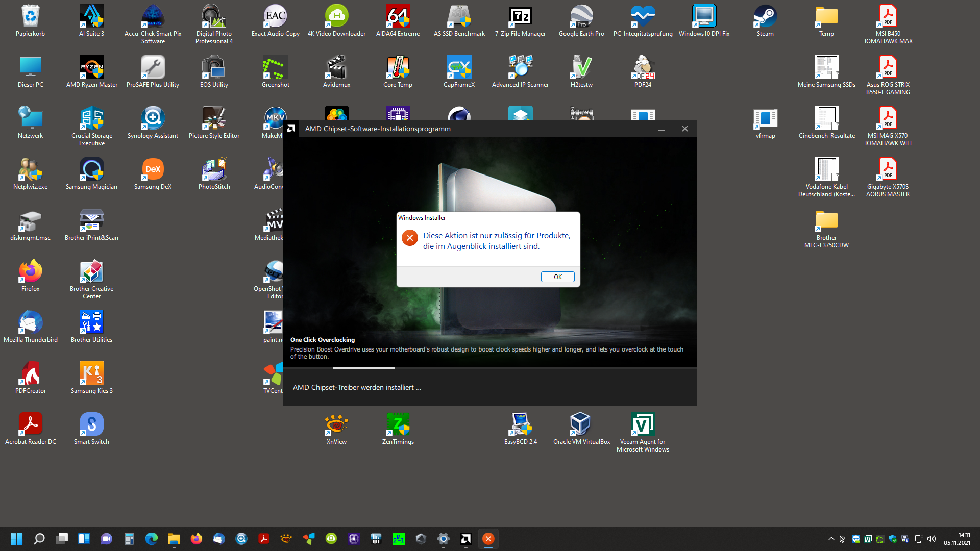Minimize the AMD Chipset installer window
980x551 pixels.
click(x=661, y=129)
